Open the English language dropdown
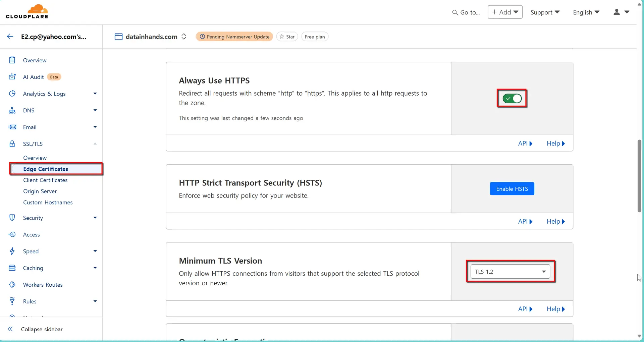This screenshot has width=644, height=342. point(586,12)
